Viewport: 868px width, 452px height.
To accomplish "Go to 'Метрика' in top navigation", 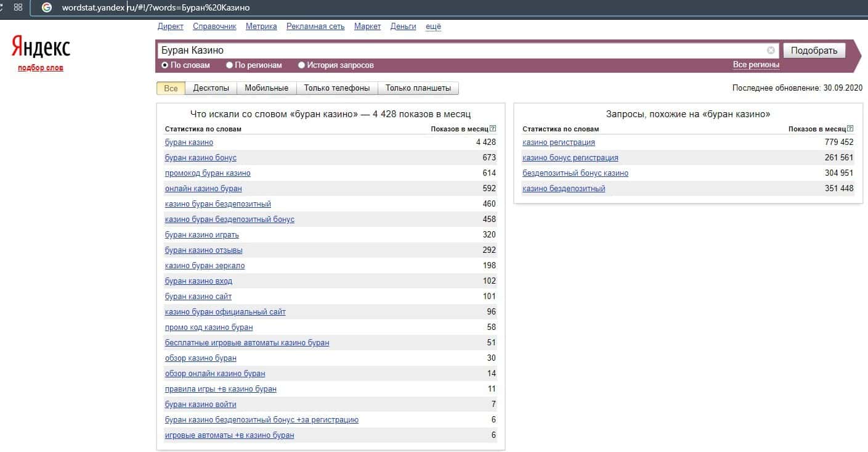I will click(261, 27).
